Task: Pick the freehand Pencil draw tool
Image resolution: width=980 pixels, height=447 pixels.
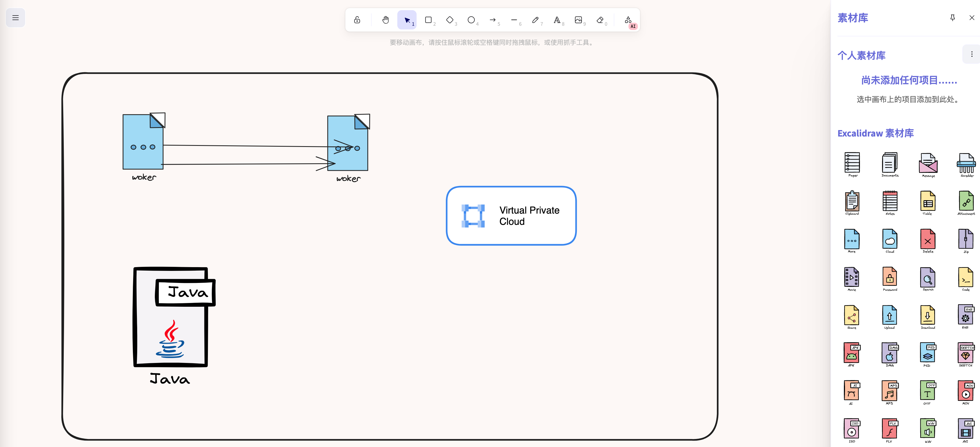Action: (x=535, y=20)
